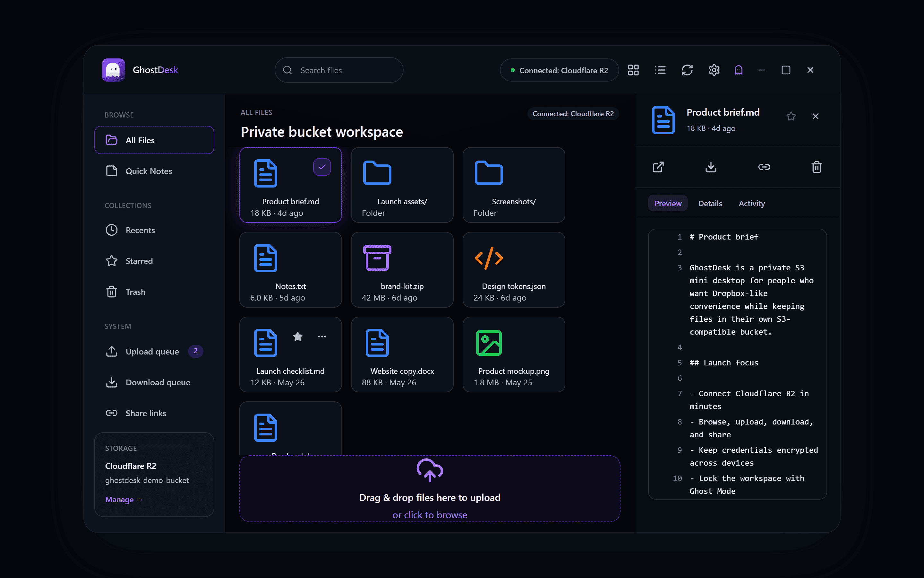Click the upload queue count badge 2
Image resolution: width=924 pixels, height=578 pixels.
click(x=195, y=351)
